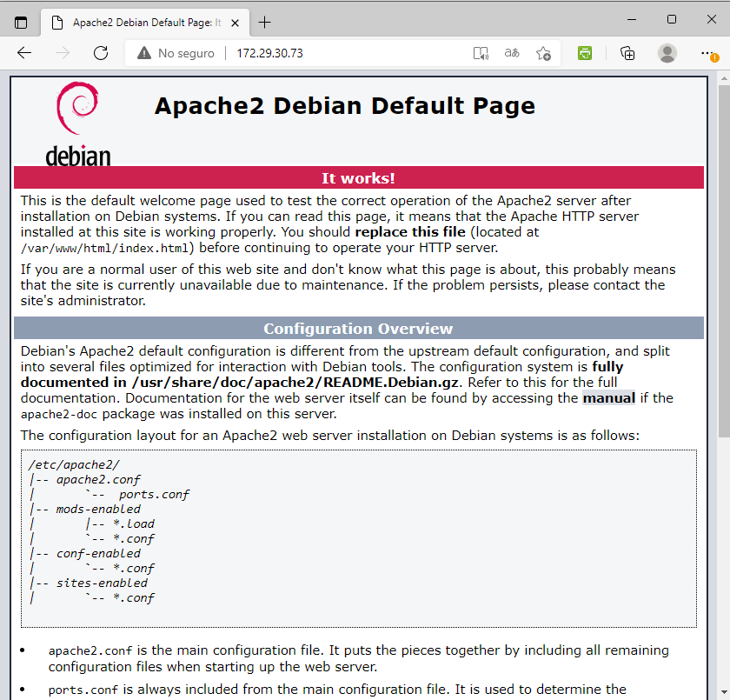Open a new browser tab
This screenshot has height=700, width=730.
click(264, 23)
